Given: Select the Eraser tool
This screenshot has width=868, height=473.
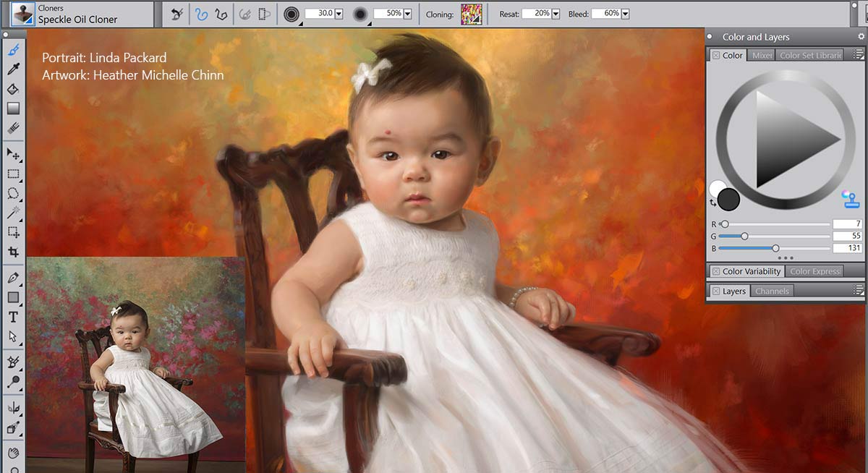Looking at the screenshot, I should (13, 128).
